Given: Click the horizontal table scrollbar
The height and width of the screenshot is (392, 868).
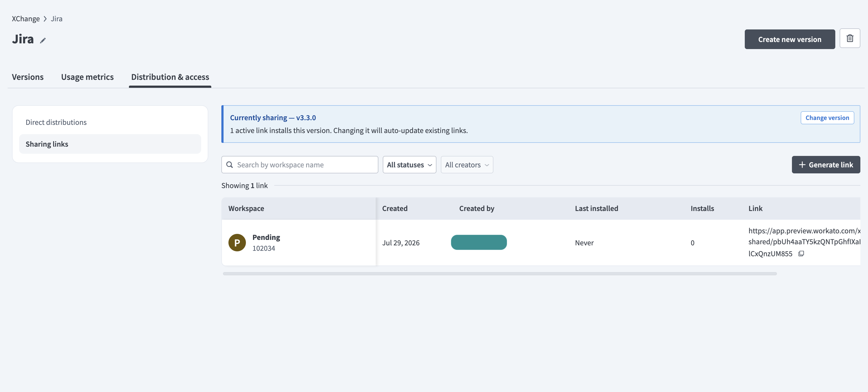Looking at the screenshot, I should coord(499,274).
